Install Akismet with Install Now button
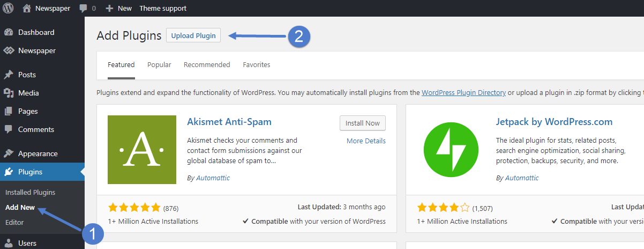644x249 pixels. [x=363, y=123]
